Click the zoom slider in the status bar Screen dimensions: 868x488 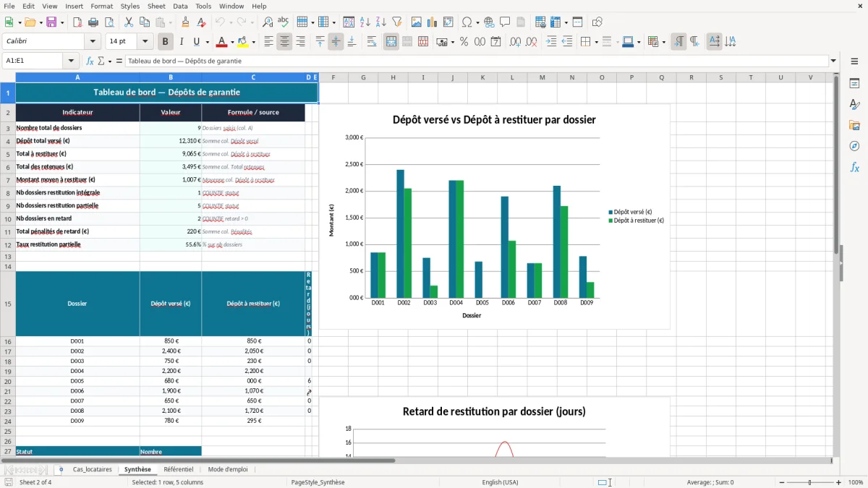[x=809, y=482]
